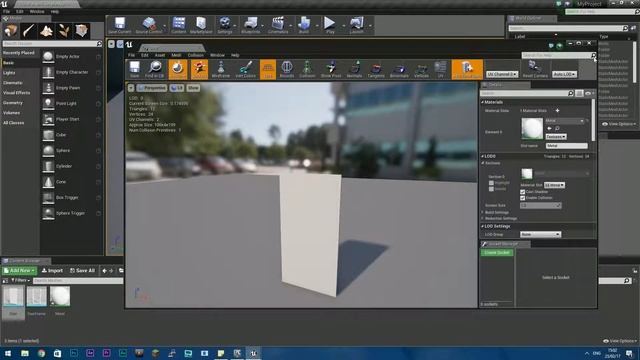Toggle the highlighted Additional Data button
The image size is (640, 360).
click(x=467, y=69)
